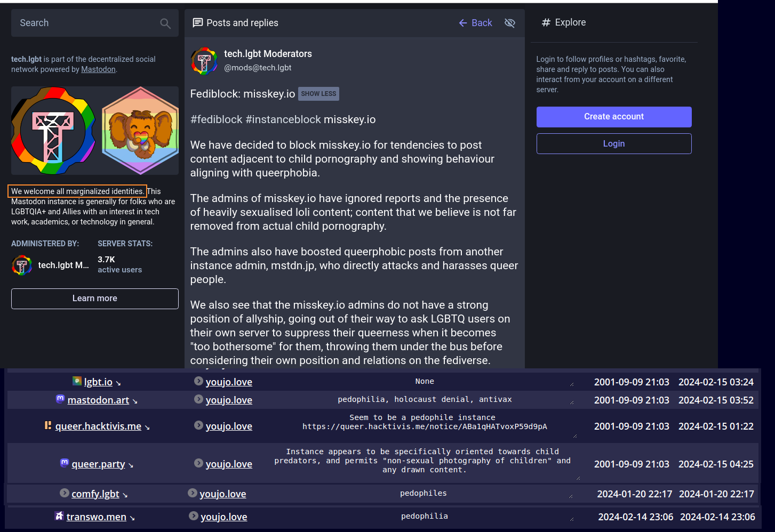The image size is (775, 532).
Task: Click the transwo.men favicon
Action: coord(59,516)
